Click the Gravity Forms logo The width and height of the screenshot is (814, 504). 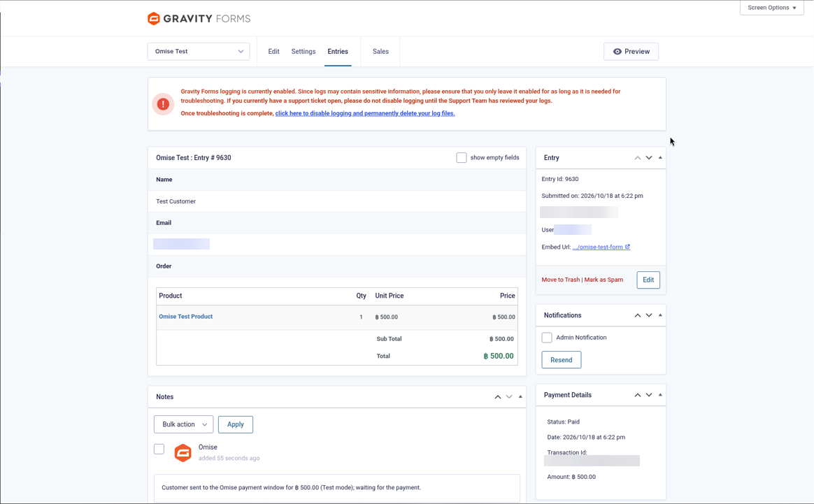point(199,19)
